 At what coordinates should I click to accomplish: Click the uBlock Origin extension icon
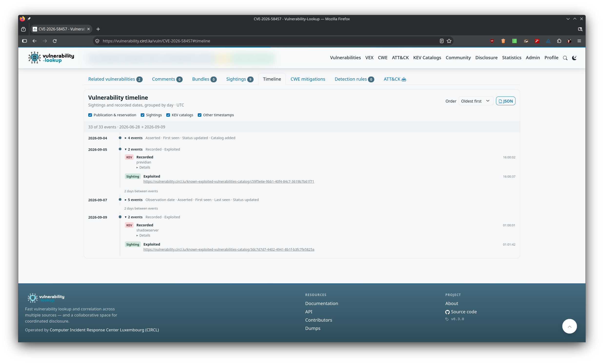pos(492,41)
